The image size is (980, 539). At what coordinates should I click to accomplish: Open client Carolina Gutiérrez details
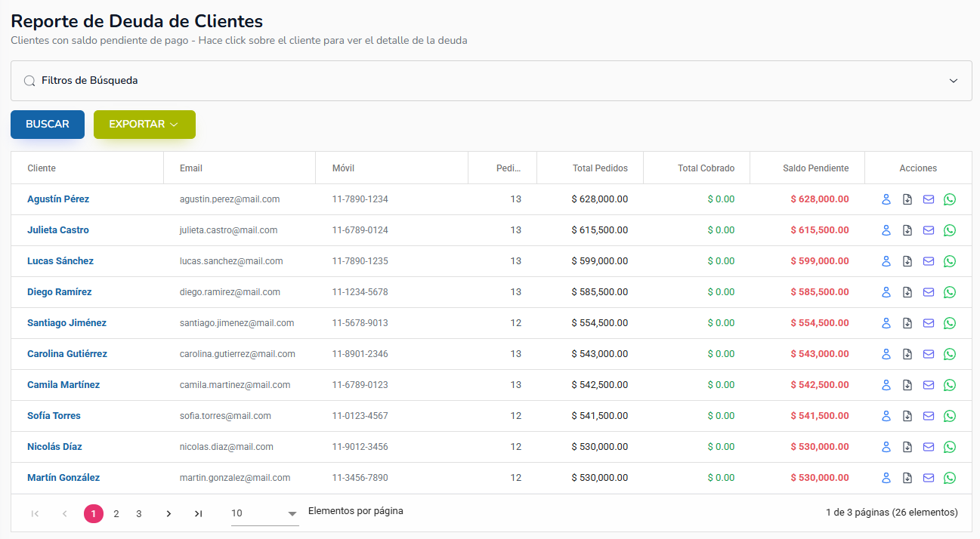coord(67,354)
